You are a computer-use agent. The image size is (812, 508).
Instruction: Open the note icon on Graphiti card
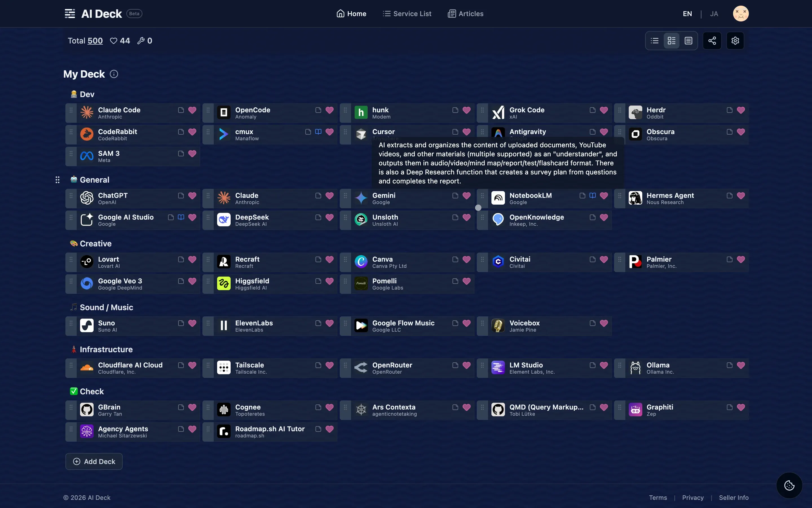click(x=729, y=407)
